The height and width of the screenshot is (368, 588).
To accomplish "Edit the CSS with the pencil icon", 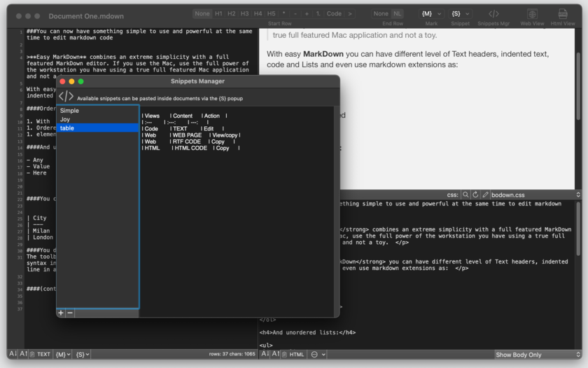I will (485, 195).
